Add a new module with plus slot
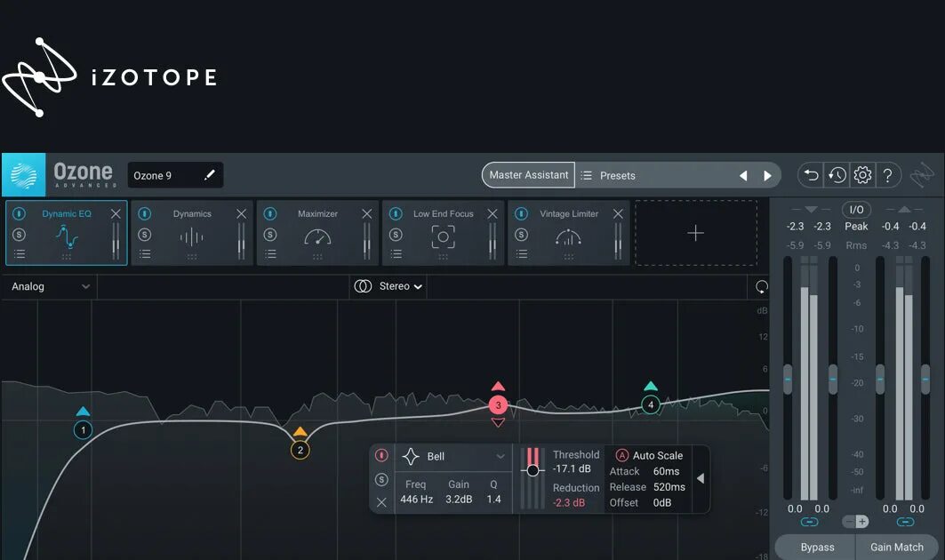Screen dimensions: 945x560 (x=695, y=233)
